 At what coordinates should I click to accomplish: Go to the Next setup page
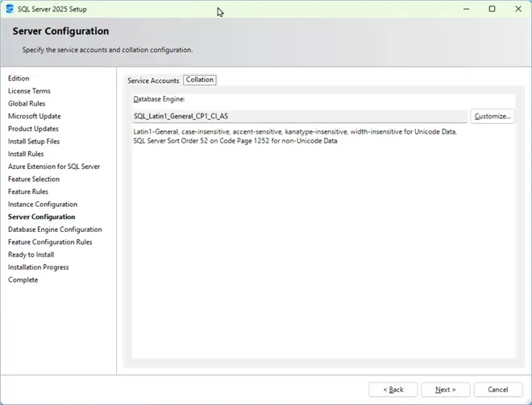[x=446, y=390]
